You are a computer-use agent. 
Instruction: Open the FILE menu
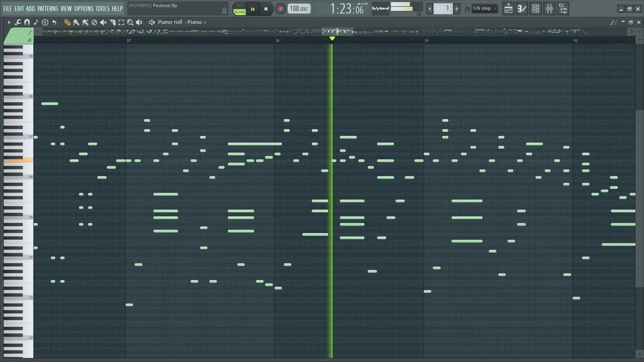[8, 9]
